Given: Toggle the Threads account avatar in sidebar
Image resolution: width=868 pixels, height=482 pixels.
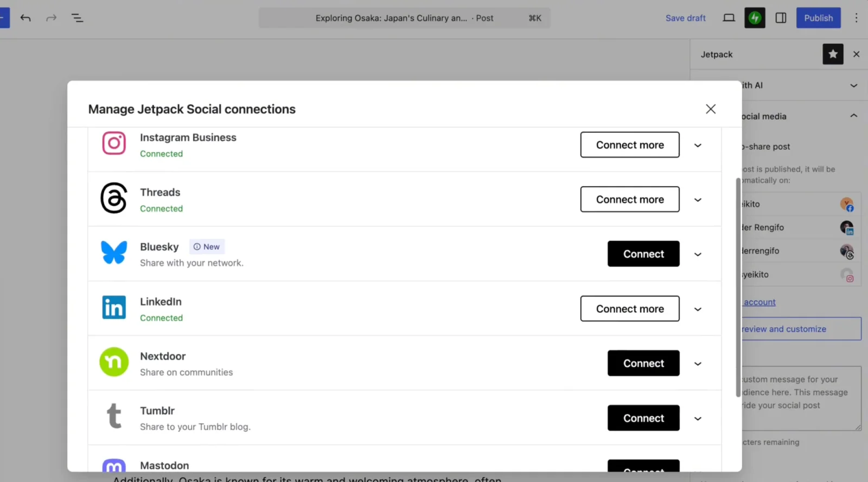Looking at the screenshot, I should pos(847,251).
